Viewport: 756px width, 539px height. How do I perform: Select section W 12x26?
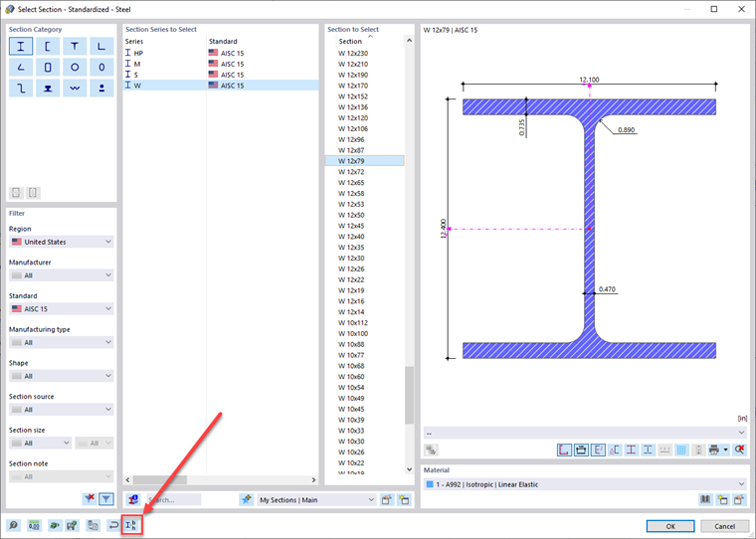(365, 269)
